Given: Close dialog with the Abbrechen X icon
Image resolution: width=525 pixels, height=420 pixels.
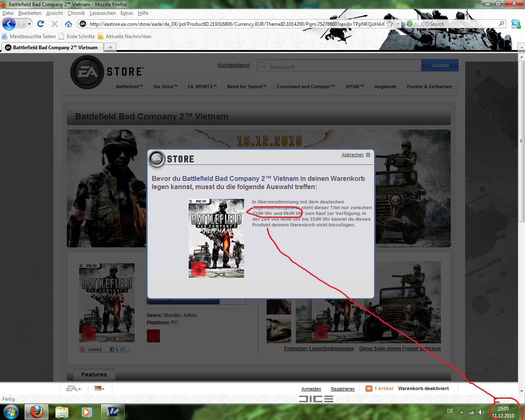Looking at the screenshot, I should coord(368,155).
